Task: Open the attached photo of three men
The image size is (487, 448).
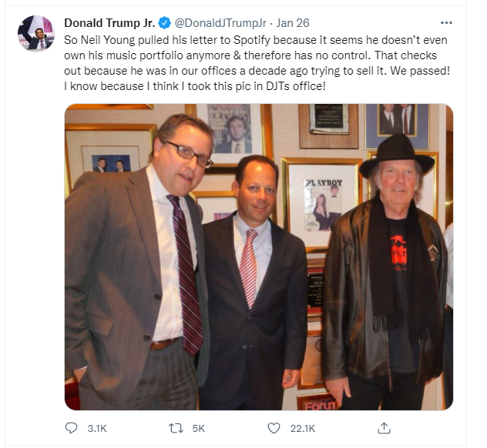Action: click(258, 256)
